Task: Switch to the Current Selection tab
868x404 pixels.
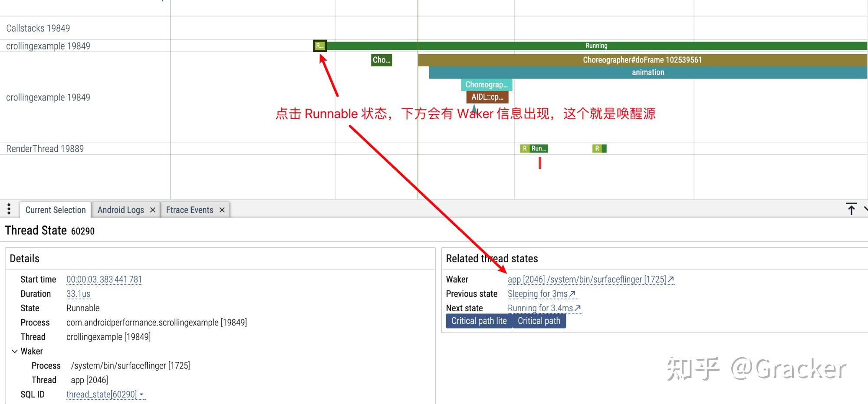Action: point(56,209)
